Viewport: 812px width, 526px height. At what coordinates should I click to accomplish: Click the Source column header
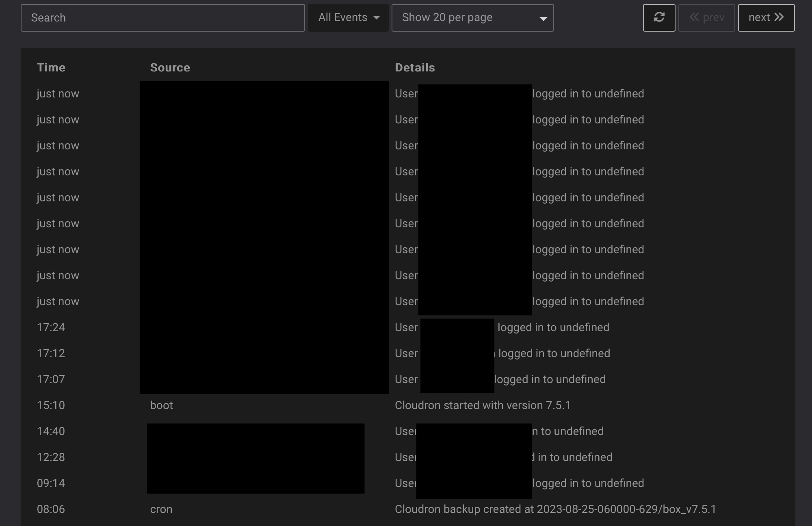(x=170, y=67)
